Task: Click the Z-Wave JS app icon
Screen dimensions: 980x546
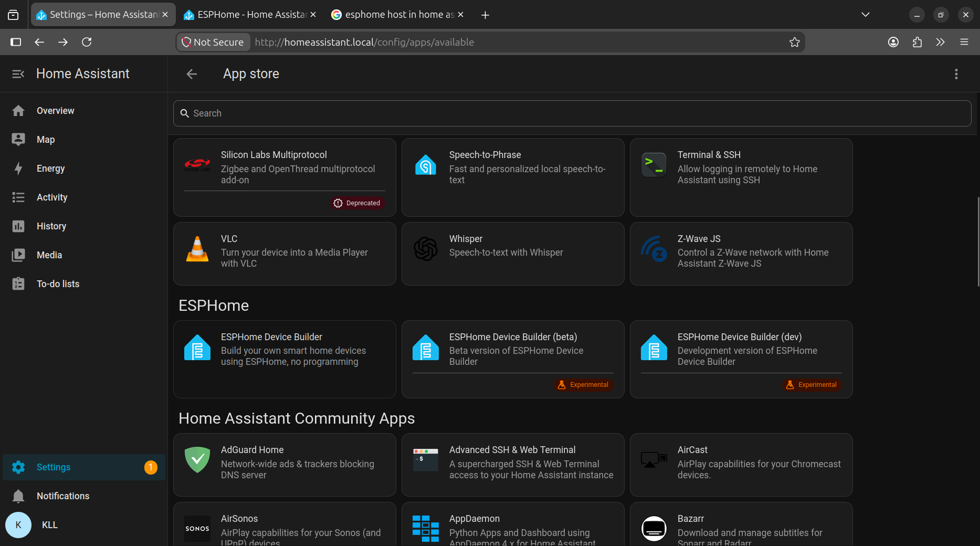Action: click(x=654, y=249)
